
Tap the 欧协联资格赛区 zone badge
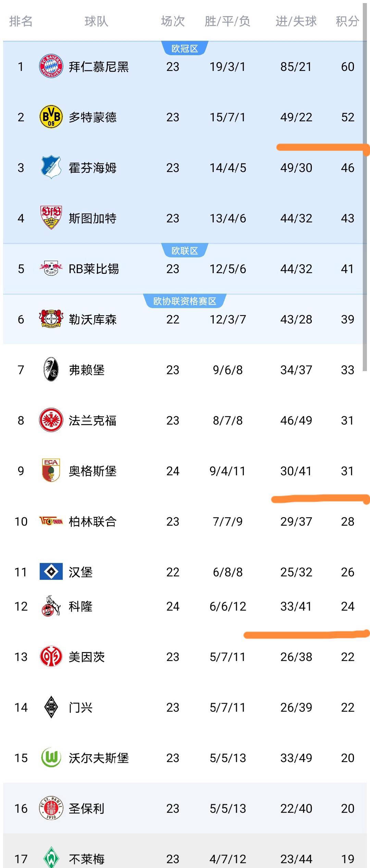185,301
